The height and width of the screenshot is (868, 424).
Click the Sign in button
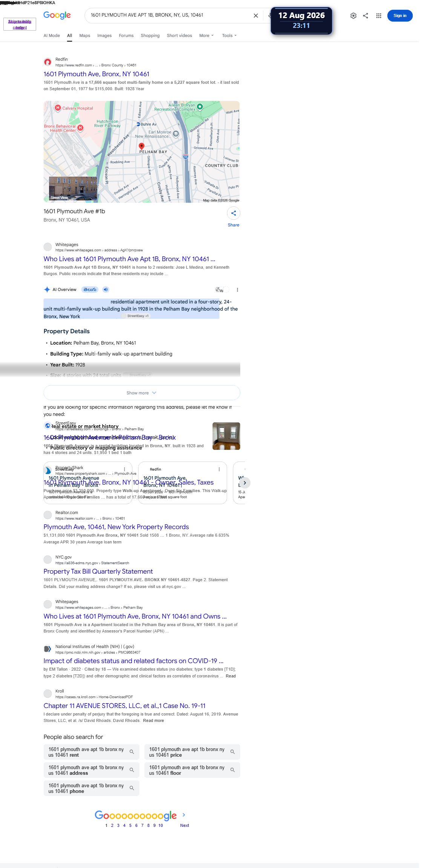click(400, 15)
